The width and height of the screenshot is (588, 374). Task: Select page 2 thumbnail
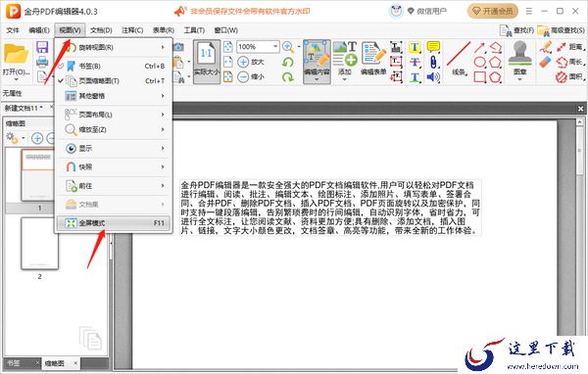40,243
